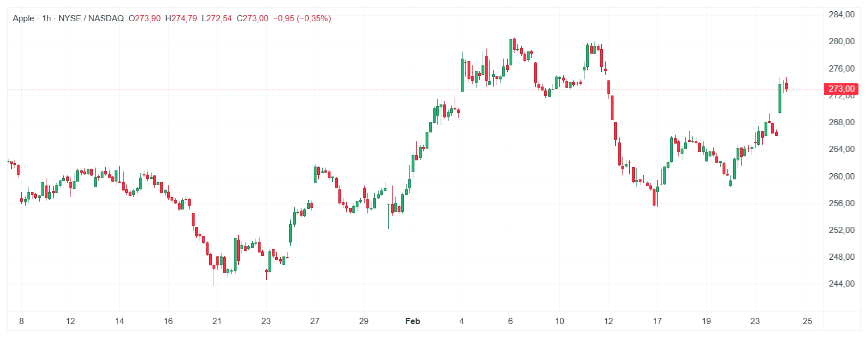This screenshot has width=868, height=338.
Task: Click date 21 on the time axis
Action: [x=217, y=321]
